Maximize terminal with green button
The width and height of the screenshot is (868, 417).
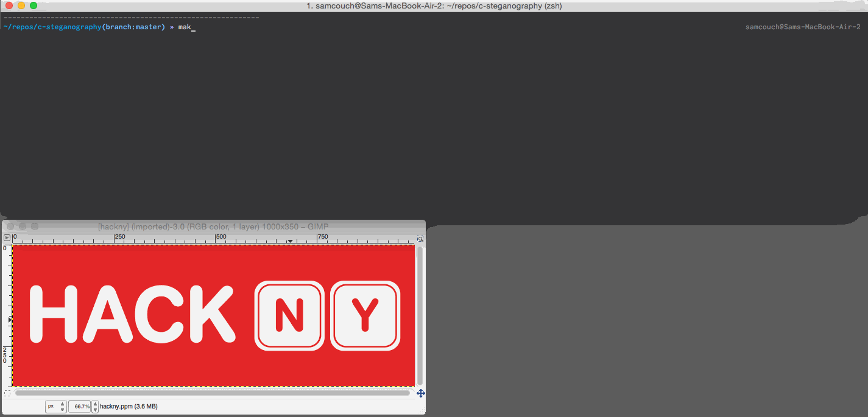tap(34, 5)
